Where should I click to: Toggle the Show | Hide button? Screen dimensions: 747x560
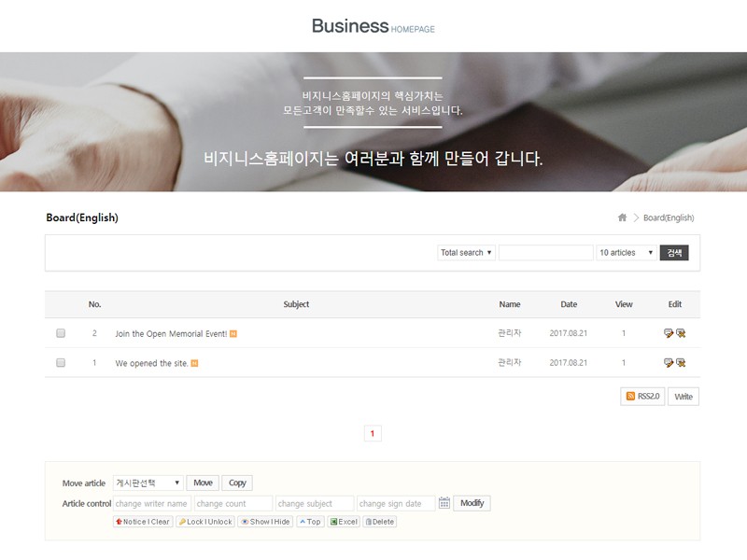(x=265, y=522)
